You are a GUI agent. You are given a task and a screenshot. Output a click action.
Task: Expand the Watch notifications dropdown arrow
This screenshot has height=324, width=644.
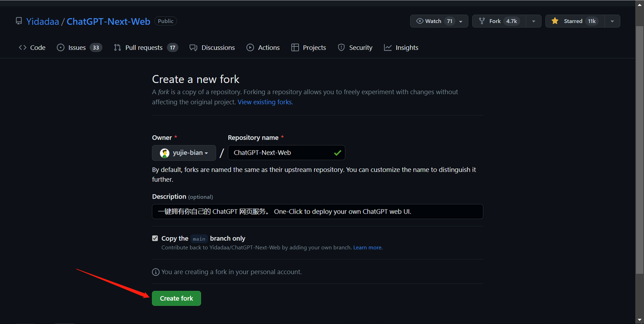click(x=461, y=21)
